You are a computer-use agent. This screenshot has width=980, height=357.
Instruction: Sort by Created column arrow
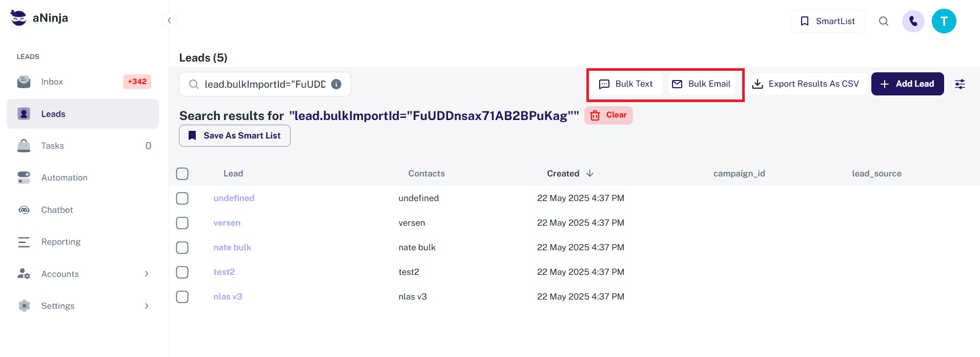point(590,173)
